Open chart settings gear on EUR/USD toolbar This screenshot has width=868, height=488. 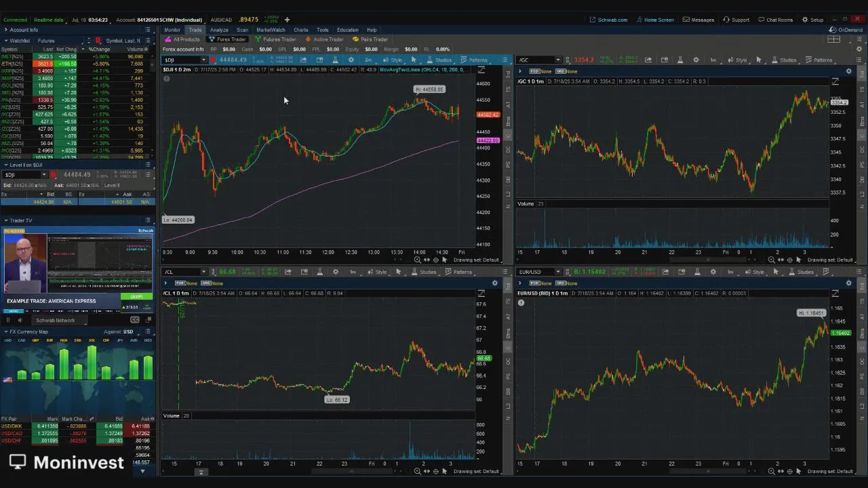coord(713,272)
